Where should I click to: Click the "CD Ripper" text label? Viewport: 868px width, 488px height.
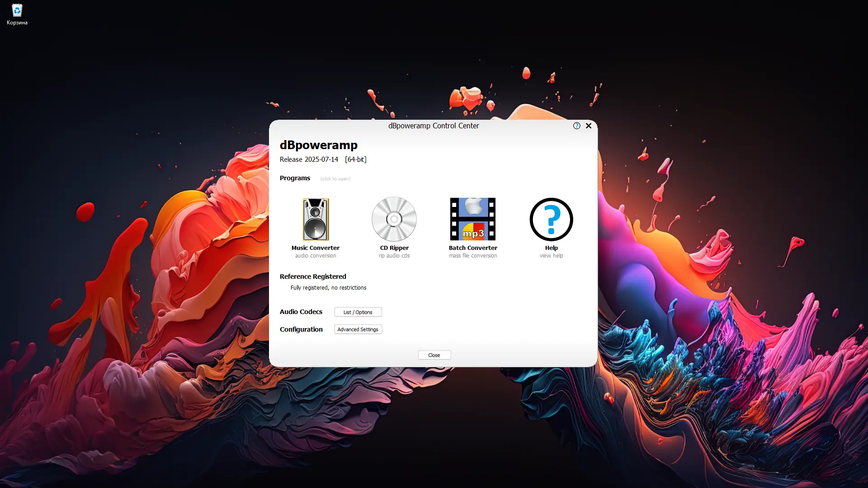(394, 248)
